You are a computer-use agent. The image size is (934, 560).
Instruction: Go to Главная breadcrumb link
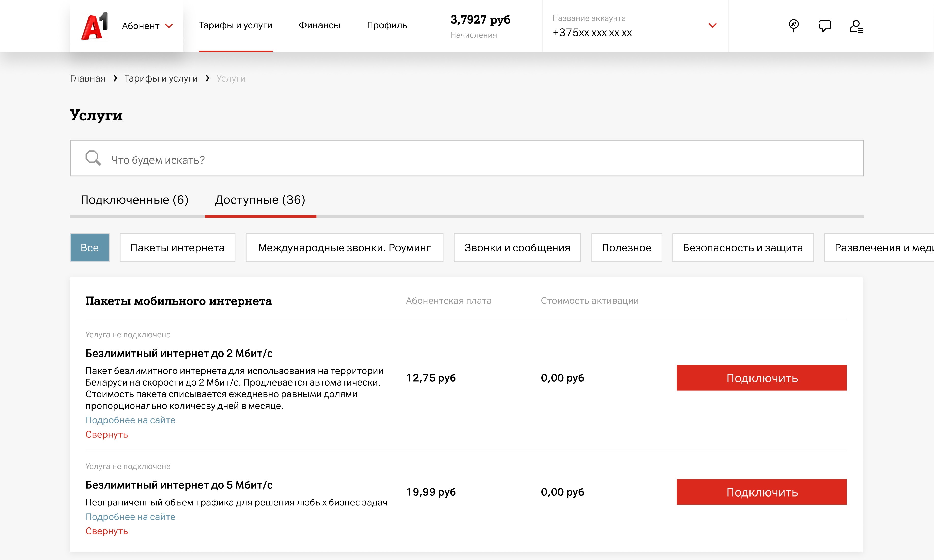[88, 78]
